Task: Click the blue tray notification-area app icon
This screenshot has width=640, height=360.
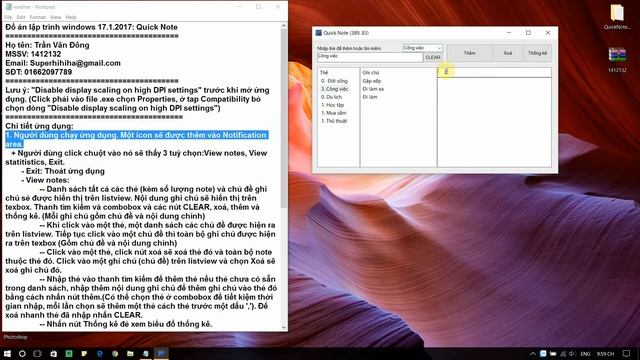Action: [543, 353]
